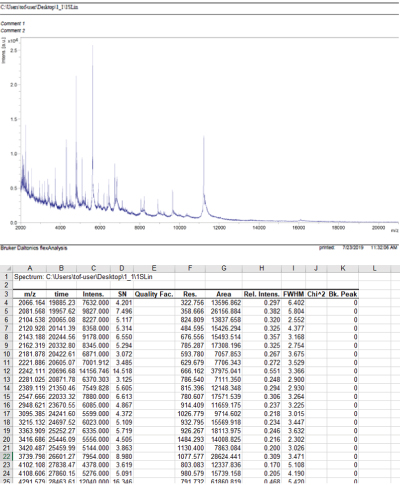Select m/z cell 3420.487
Image resolution: width=400 pixels, height=485 pixels.
click(x=30, y=448)
